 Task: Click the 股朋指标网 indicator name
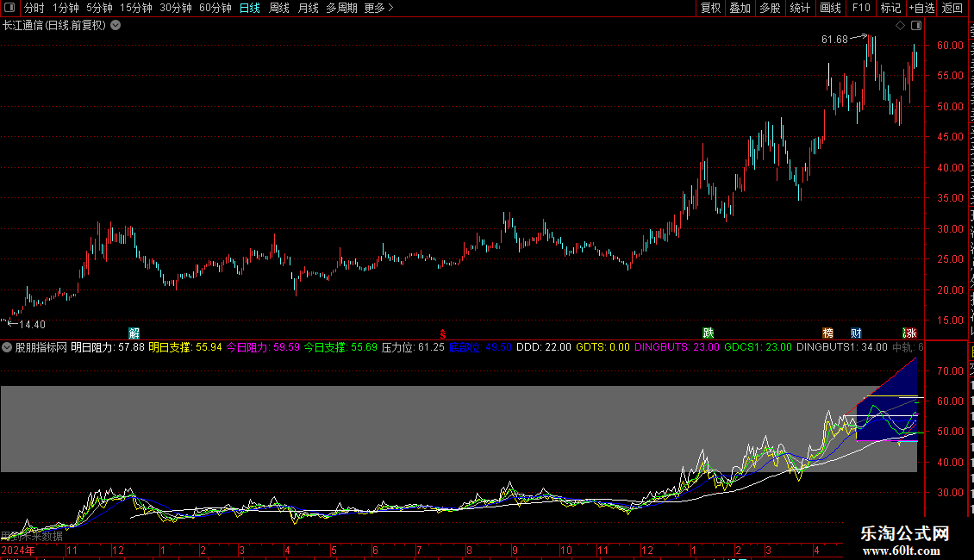click(41, 348)
